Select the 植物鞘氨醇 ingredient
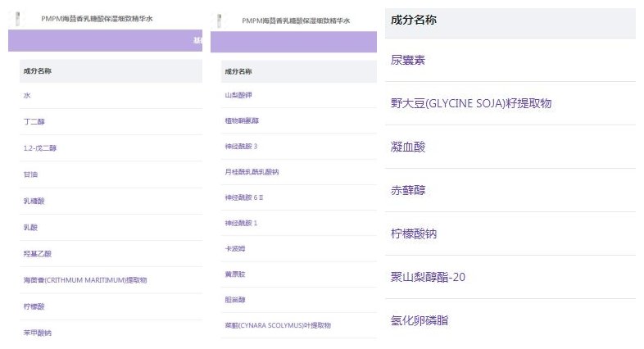This screenshot has width=644, height=349. pyautogui.click(x=242, y=120)
